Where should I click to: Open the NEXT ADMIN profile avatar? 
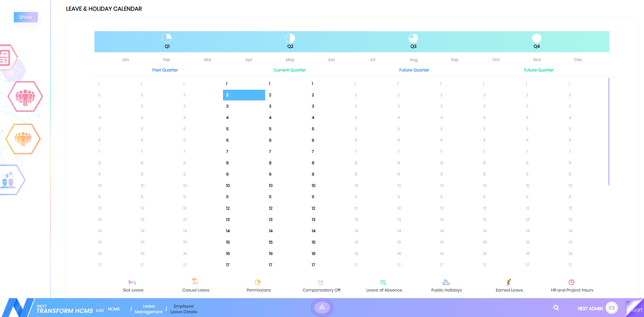611,308
